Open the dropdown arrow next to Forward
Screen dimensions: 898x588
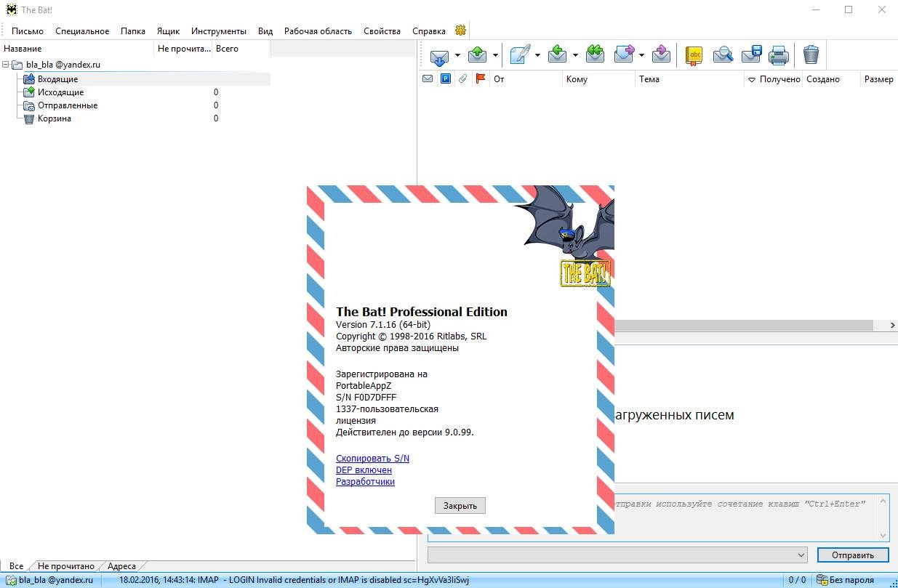(x=641, y=55)
